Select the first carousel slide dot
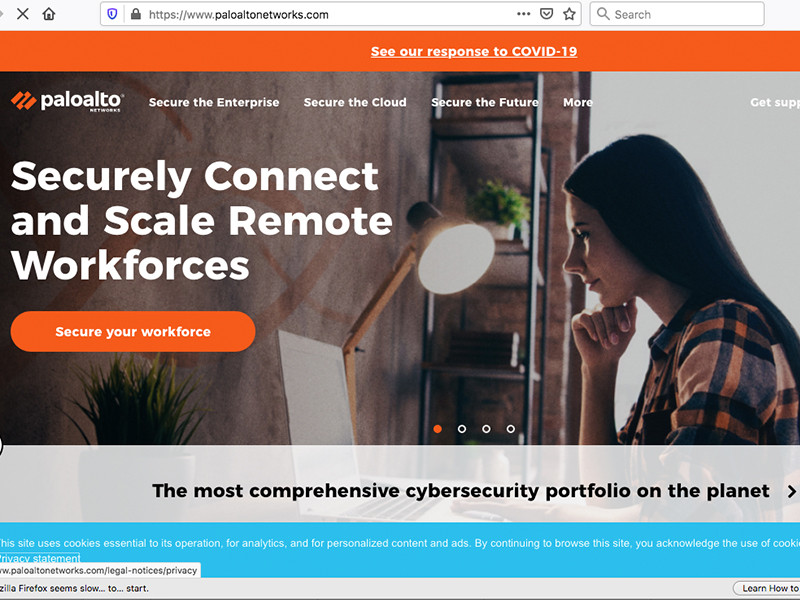 [x=437, y=429]
